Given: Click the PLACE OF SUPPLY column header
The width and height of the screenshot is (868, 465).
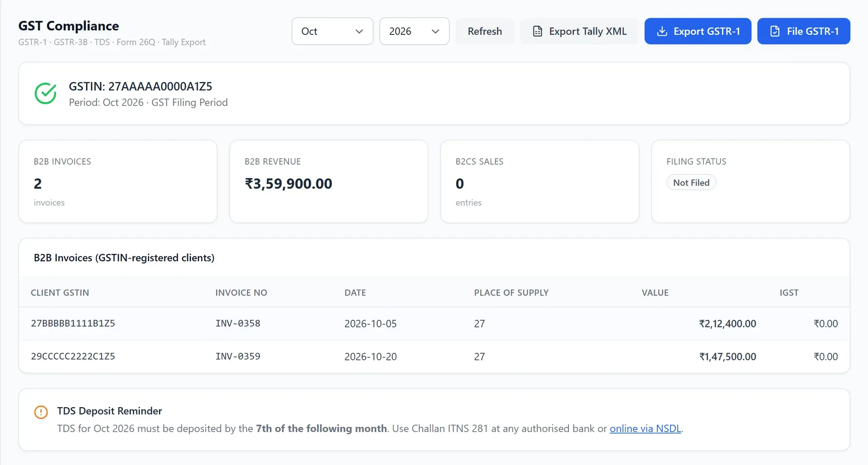Looking at the screenshot, I should coord(511,293).
